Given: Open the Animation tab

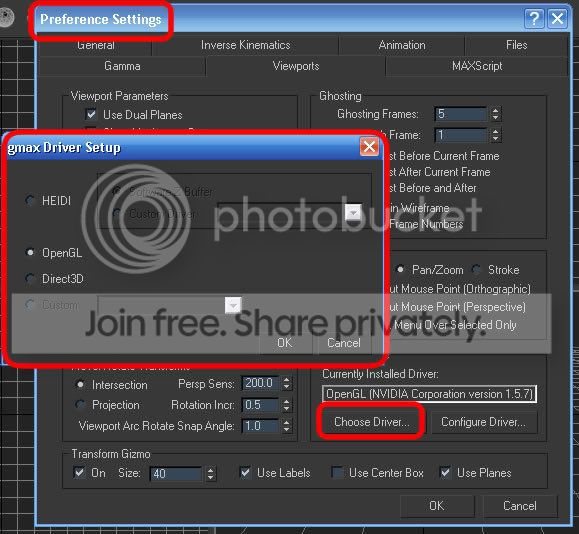Looking at the screenshot, I should tap(402, 45).
